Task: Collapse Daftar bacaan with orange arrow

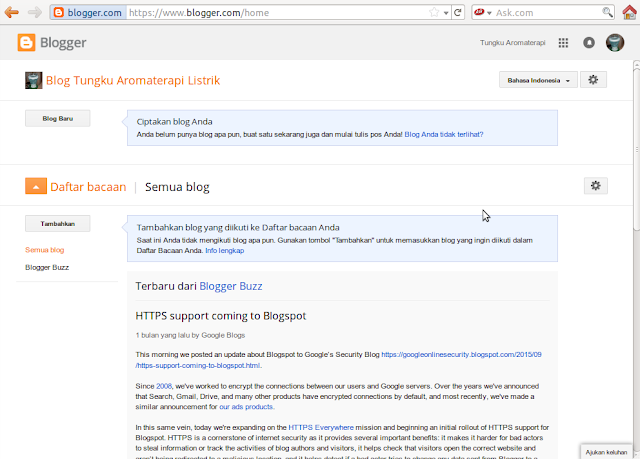Action: [36, 186]
